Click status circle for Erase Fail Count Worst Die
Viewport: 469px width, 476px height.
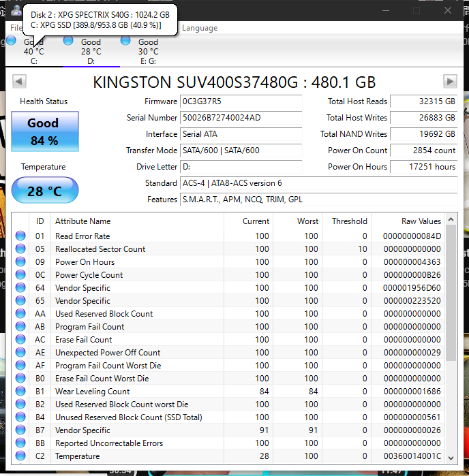pos(20,378)
